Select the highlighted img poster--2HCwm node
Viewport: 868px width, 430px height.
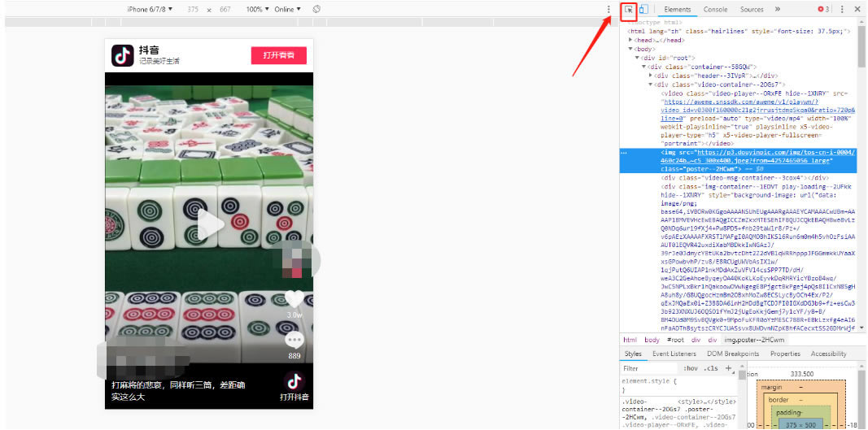(739, 160)
